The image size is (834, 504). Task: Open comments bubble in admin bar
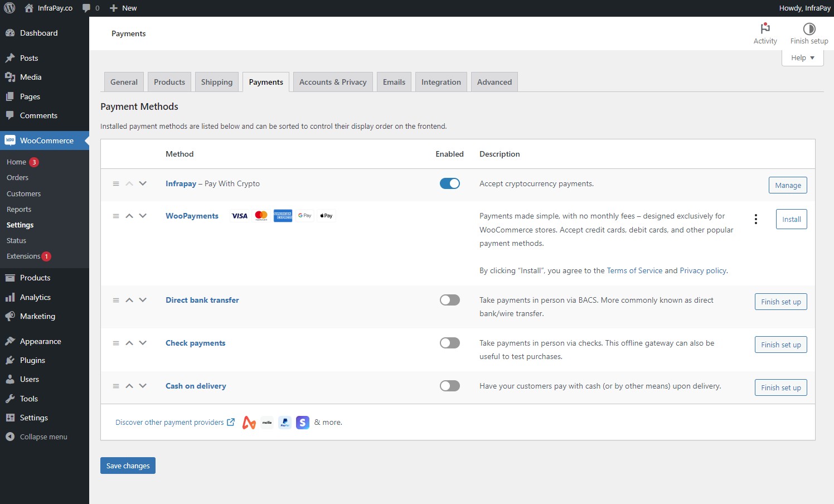[86, 8]
